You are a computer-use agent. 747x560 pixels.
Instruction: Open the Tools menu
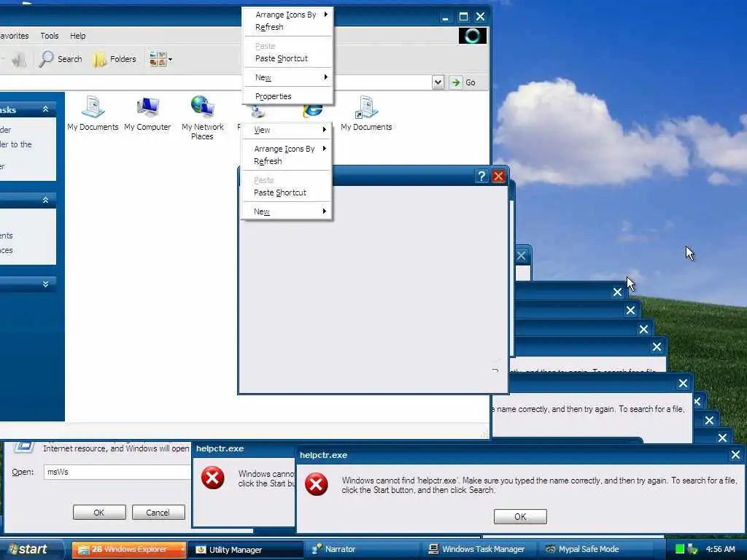50,36
